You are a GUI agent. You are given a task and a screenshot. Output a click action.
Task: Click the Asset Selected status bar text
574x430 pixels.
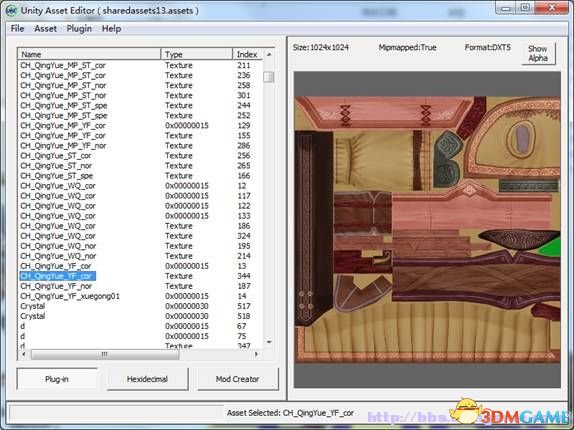290,413
